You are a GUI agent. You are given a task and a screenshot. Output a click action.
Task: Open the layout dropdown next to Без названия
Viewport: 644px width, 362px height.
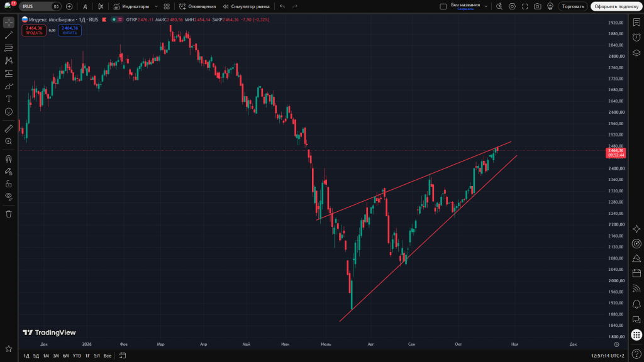coord(486,6)
